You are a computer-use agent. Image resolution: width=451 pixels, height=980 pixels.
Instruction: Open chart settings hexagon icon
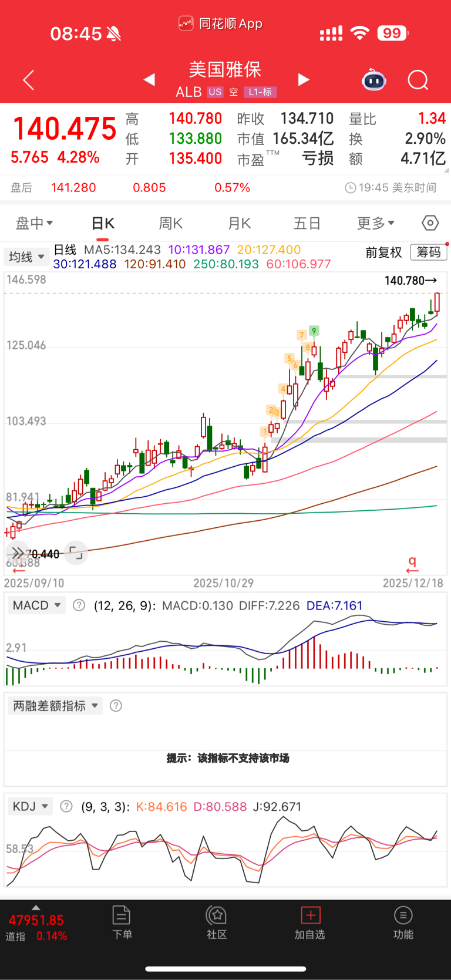pyautogui.click(x=430, y=223)
